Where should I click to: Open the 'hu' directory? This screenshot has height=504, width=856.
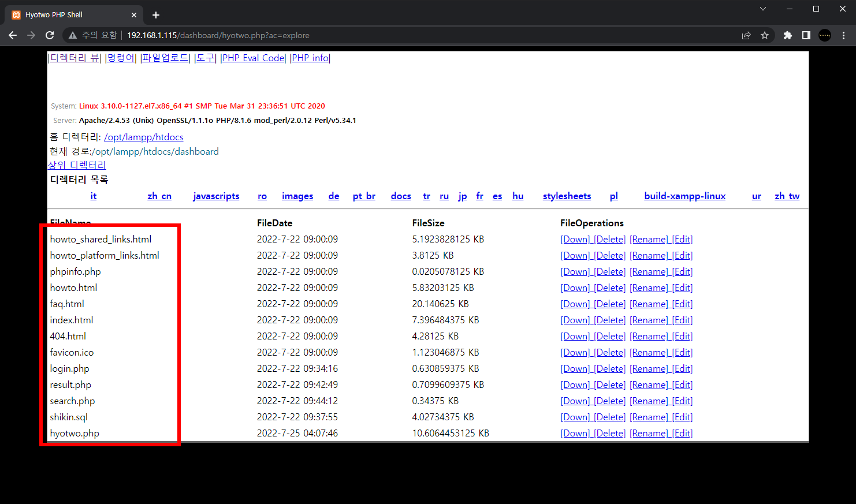pyautogui.click(x=518, y=196)
